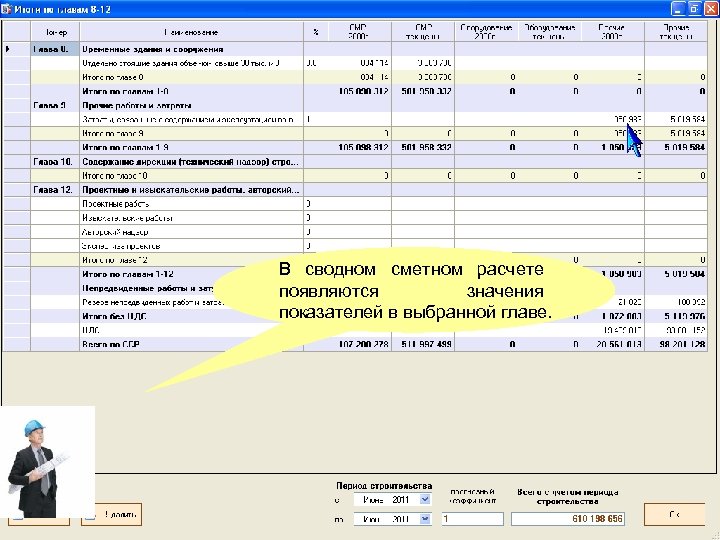Click the СМР текущие column header
The height and width of the screenshot is (540, 720).
click(x=423, y=32)
